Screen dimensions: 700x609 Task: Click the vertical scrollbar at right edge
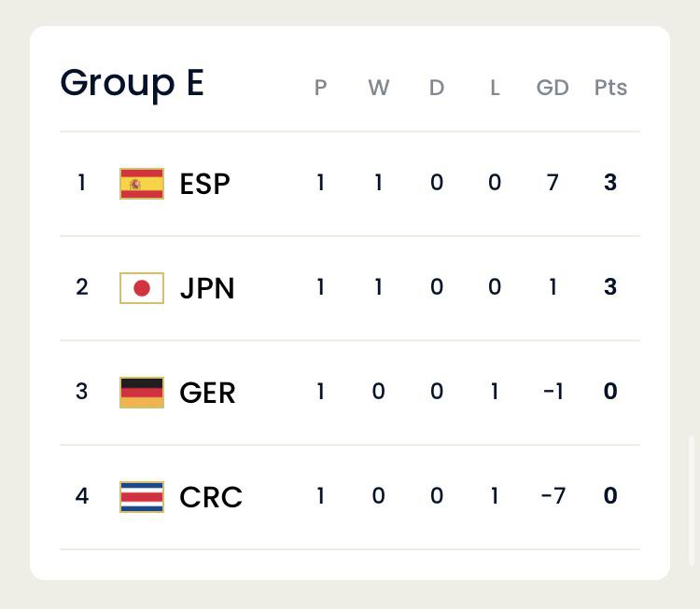click(692, 501)
